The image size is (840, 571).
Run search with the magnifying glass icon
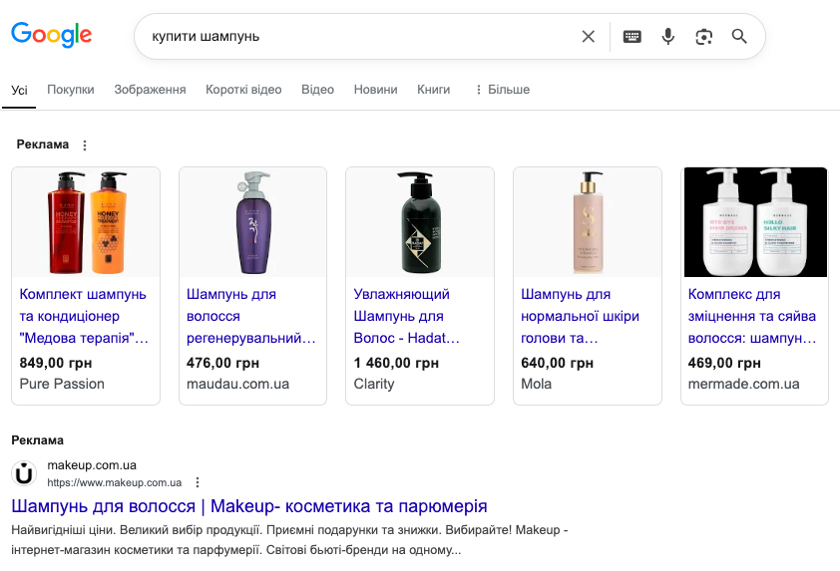[x=739, y=36]
